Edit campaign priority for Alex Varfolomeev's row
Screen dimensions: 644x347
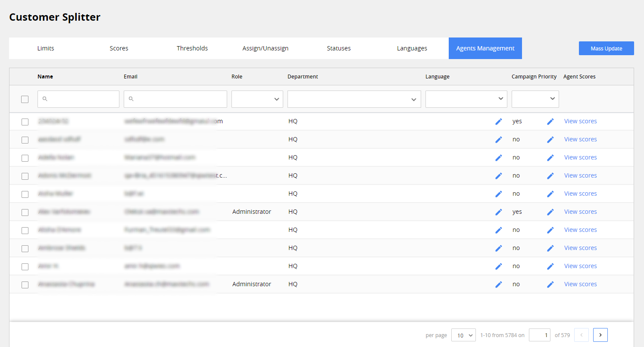pyautogui.click(x=550, y=212)
